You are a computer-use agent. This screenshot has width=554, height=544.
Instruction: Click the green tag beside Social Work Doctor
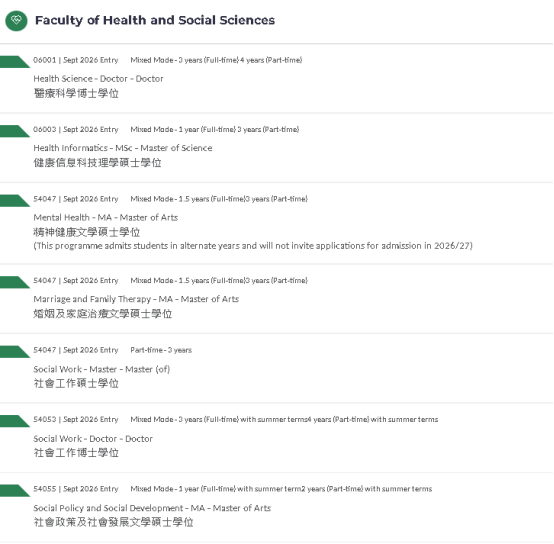[15, 421]
